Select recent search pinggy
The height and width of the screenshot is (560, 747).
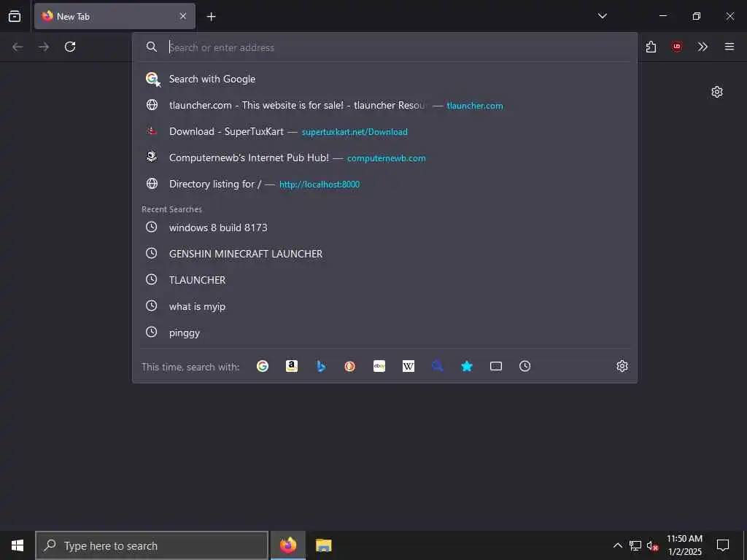pos(384,332)
